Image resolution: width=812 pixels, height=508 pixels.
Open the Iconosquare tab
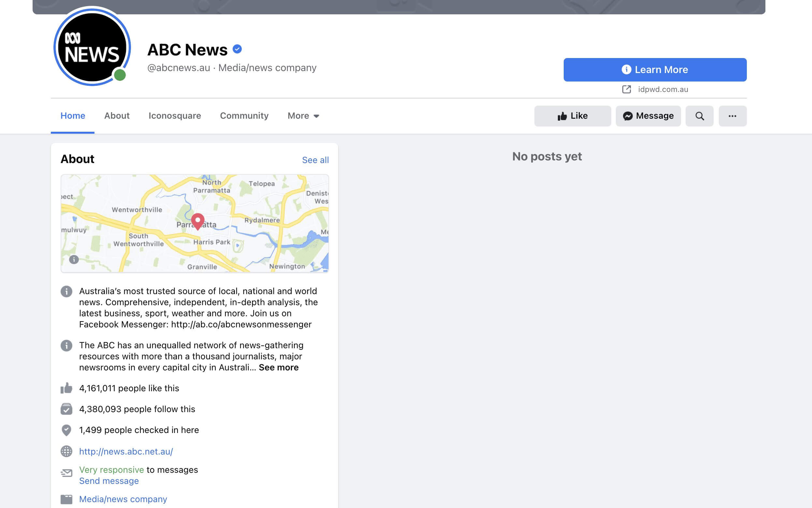click(175, 116)
